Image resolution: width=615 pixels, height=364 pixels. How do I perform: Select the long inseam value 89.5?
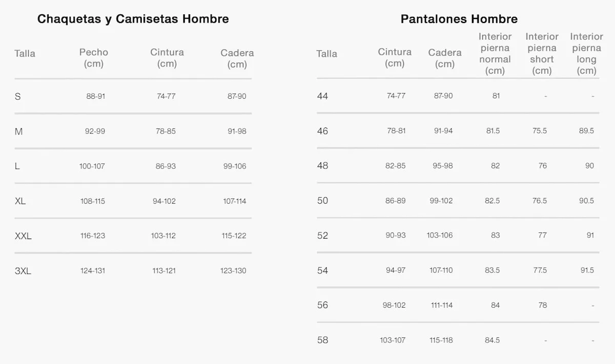pyautogui.click(x=586, y=131)
